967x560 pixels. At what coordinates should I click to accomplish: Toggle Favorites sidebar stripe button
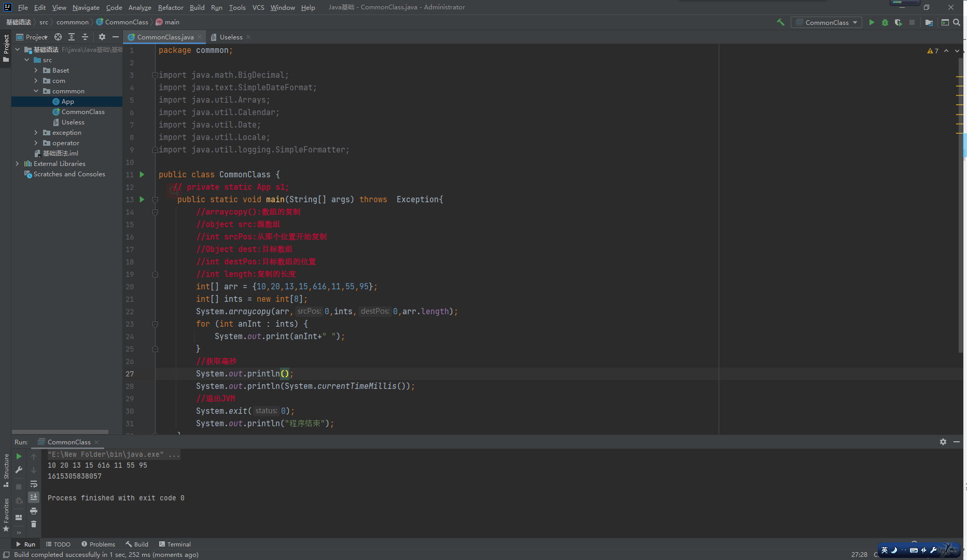(x=6, y=515)
